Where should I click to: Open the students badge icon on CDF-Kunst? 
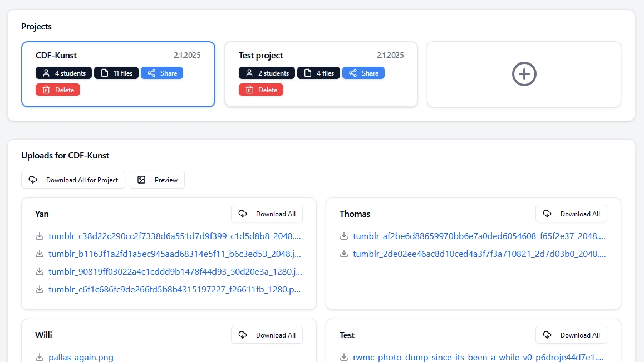47,73
